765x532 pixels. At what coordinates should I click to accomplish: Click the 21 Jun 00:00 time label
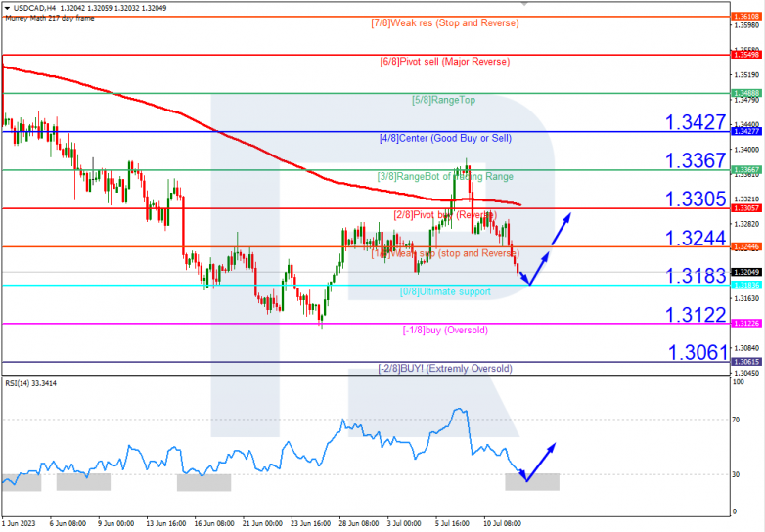262,524
